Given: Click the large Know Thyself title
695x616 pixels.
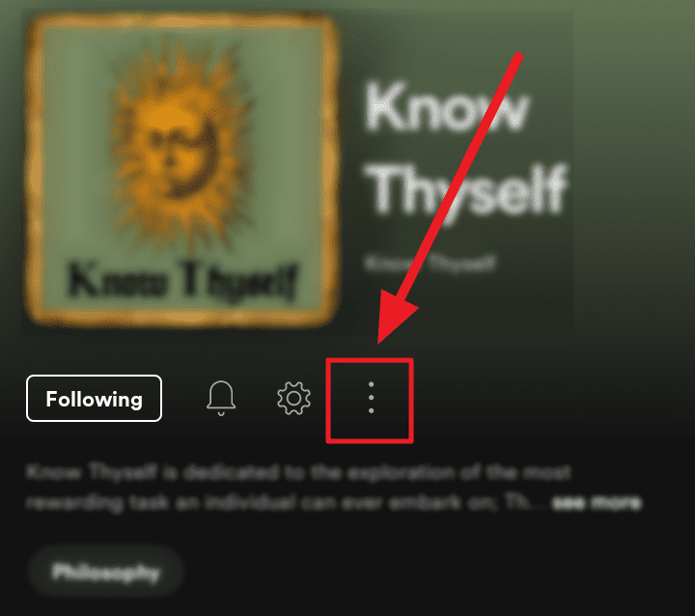Looking at the screenshot, I should (x=465, y=150).
